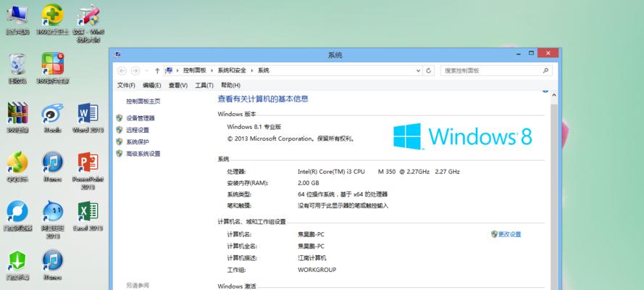Open the 回收站 recycle bin icon

point(17,68)
